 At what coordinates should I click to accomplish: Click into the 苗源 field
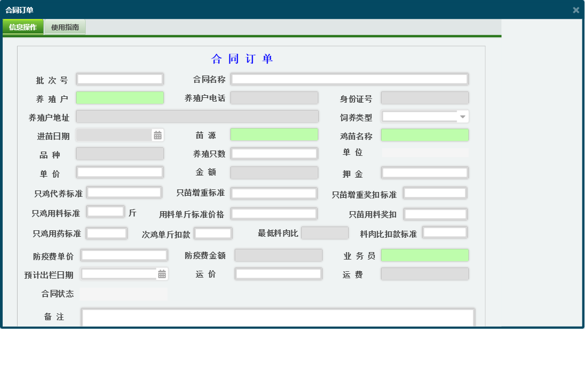pos(274,135)
